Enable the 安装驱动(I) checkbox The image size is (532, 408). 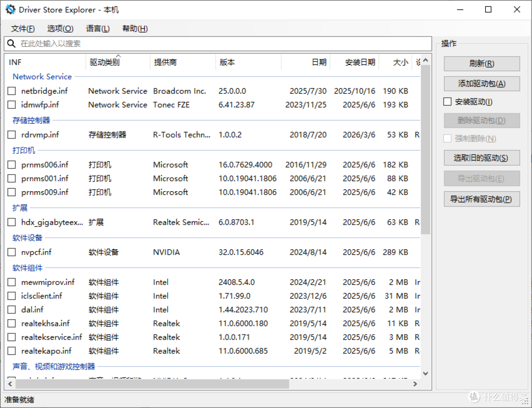(447, 102)
